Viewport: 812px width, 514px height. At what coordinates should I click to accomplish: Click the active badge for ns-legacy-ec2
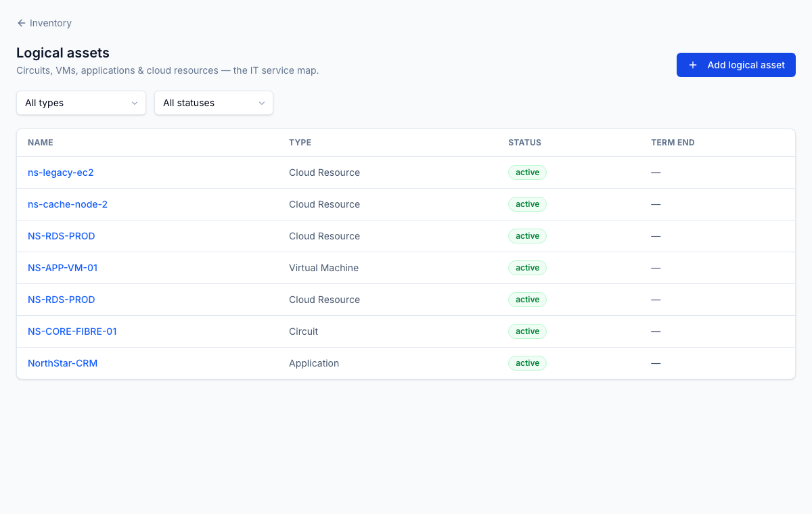[527, 172]
